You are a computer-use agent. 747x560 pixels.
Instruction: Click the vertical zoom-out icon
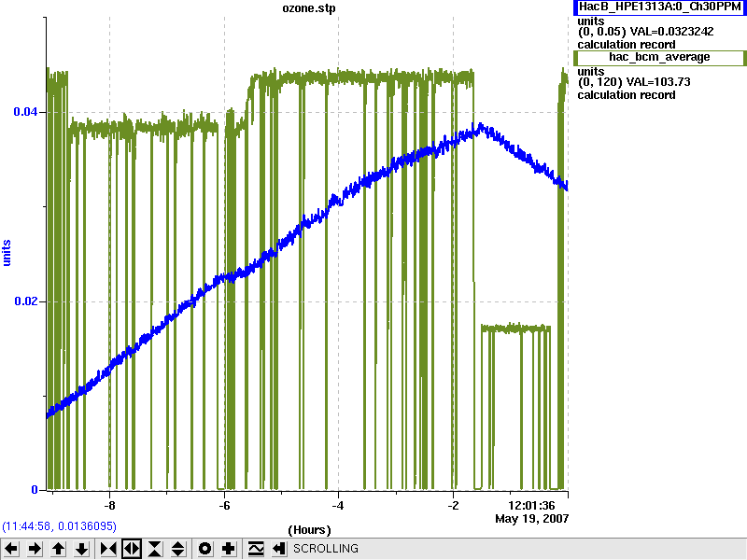pos(178,549)
